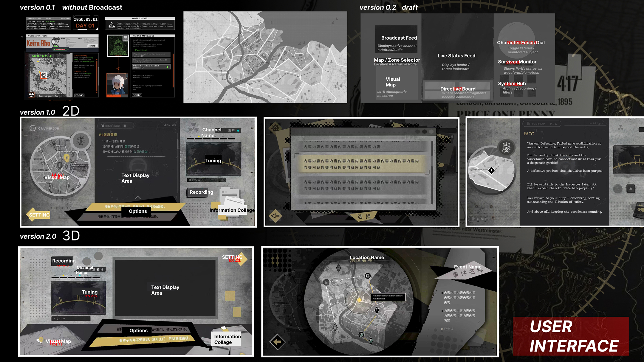644x362 pixels.
Task: Click the attention warning triangle in World News
Action: pos(112,24)
